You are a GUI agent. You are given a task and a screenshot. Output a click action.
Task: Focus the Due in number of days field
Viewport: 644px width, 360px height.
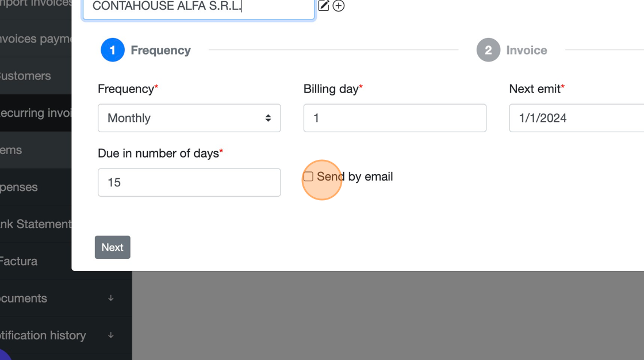(x=189, y=182)
